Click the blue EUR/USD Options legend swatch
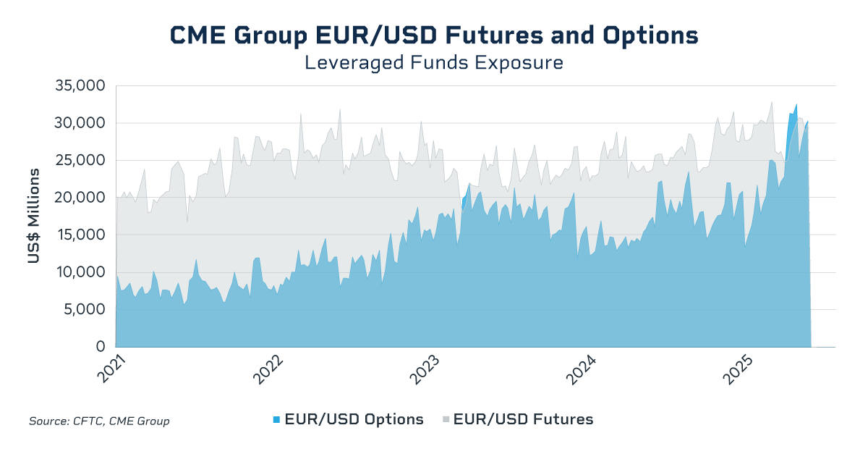The width and height of the screenshot is (868, 454). pos(276,420)
